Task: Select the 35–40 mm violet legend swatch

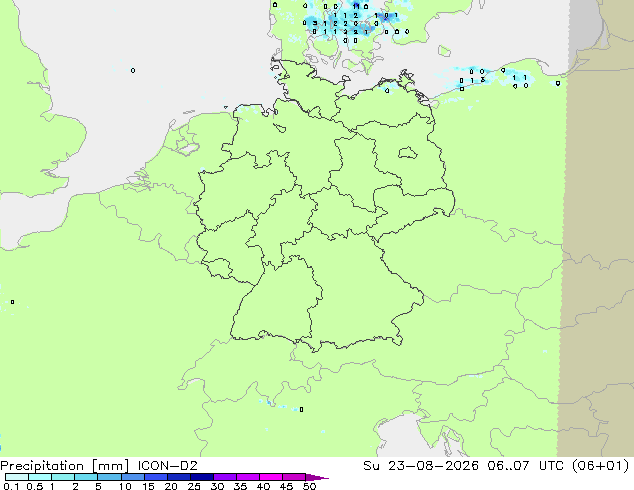Action: coord(248,477)
